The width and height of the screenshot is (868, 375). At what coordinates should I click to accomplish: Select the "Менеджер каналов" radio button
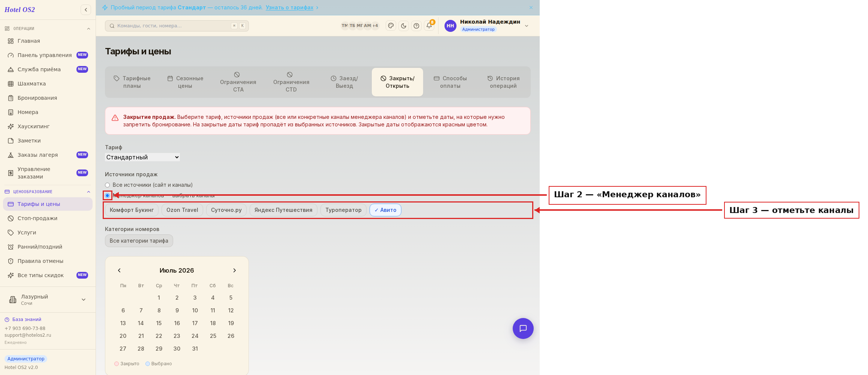[x=108, y=195]
